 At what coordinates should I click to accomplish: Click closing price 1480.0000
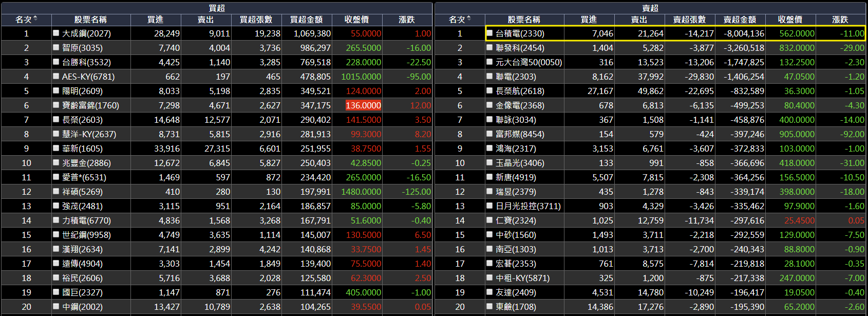pos(361,192)
